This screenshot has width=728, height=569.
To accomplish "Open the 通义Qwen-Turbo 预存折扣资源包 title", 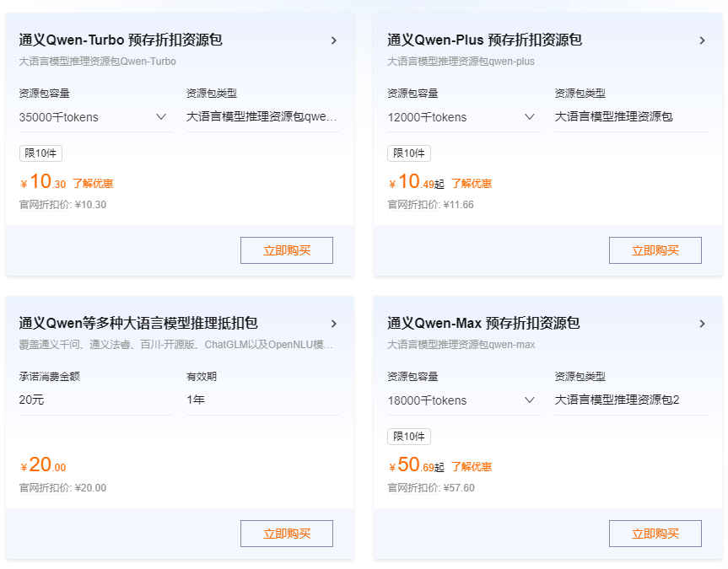I will 121,40.
